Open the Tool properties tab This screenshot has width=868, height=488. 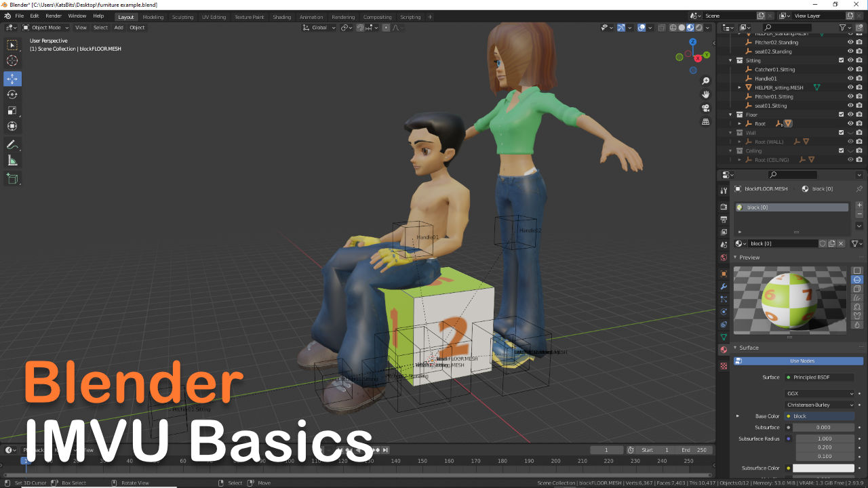pyautogui.click(x=724, y=190)
